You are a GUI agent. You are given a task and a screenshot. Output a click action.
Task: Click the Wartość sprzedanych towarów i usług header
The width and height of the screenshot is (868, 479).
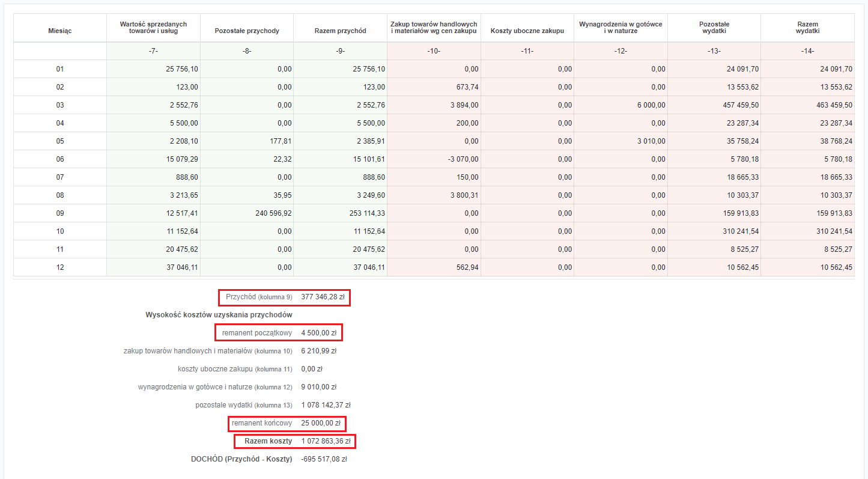pyautogui.click(x=154, y=27)
